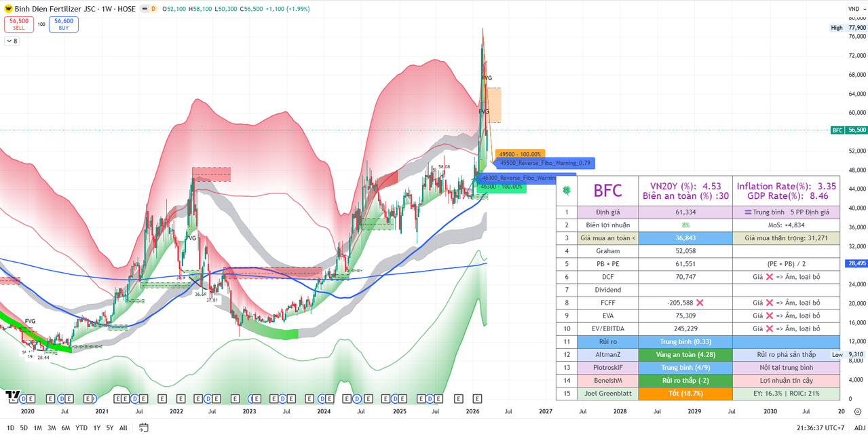Click the red X icon beside -205,588
Viewport: 868px width, 435px height.
click(x=699, y=303)
